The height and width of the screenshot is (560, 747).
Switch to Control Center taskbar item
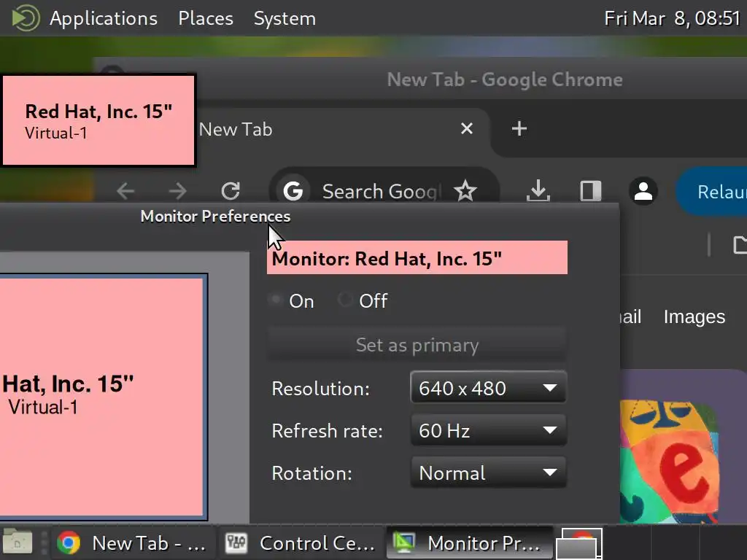[301, 542]
